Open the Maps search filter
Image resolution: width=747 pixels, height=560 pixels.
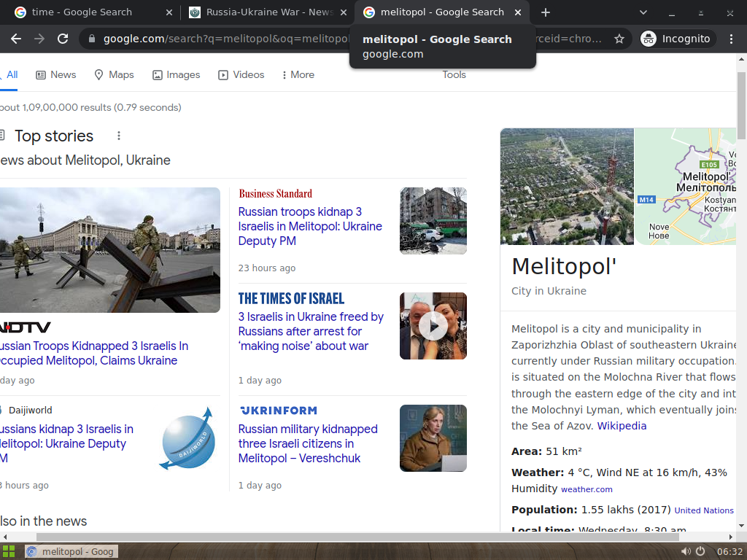tap(114, 75)
